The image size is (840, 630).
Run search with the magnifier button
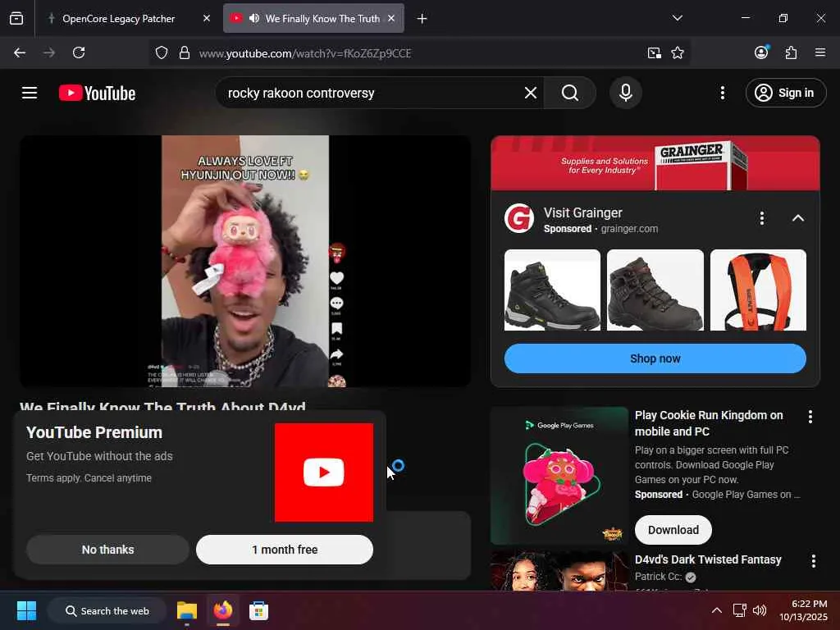pos(569,93)
